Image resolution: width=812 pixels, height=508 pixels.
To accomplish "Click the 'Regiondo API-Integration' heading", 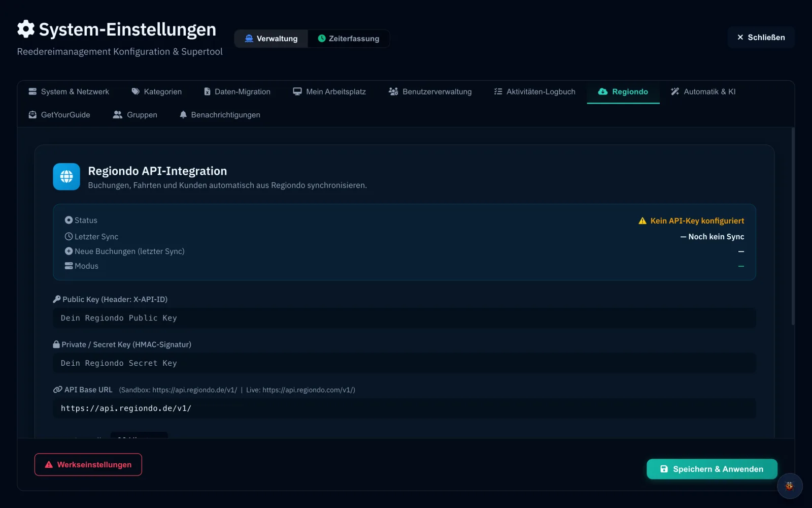I will [x=157, y=171].
